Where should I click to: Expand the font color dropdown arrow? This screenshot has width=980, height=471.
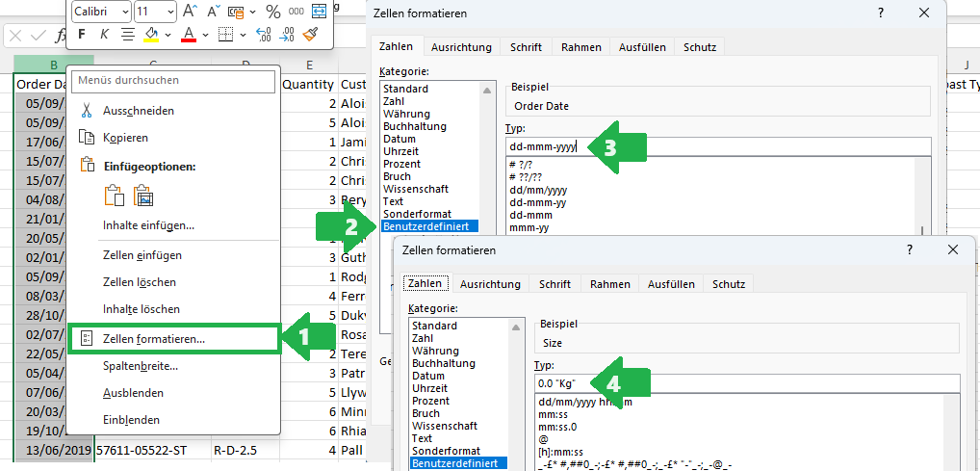tap(205, 35)
